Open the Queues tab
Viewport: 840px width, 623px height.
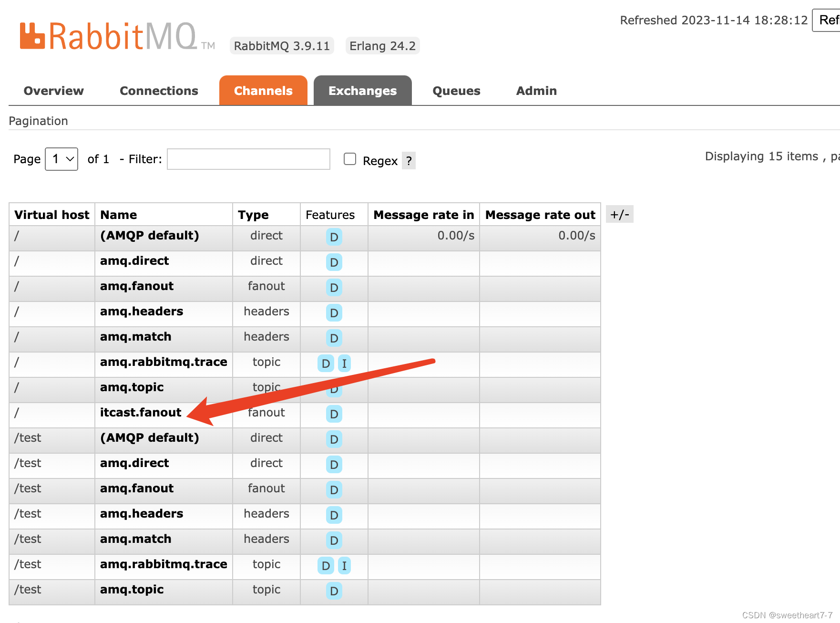click(456, 91)
